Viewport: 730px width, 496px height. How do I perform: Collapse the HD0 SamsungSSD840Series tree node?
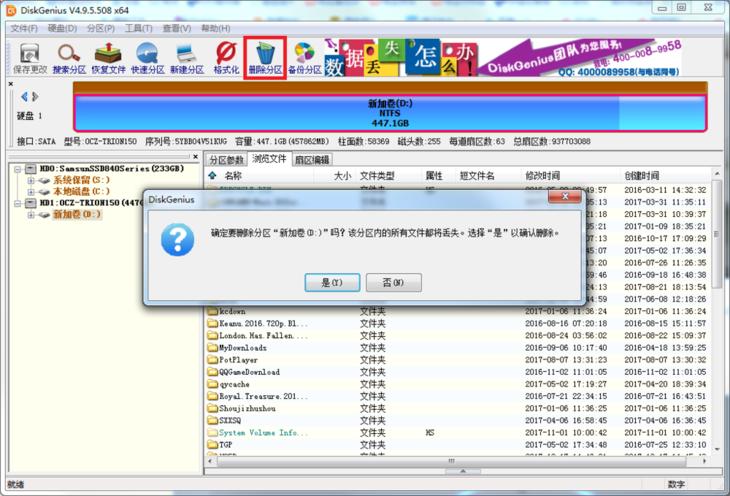17,169
